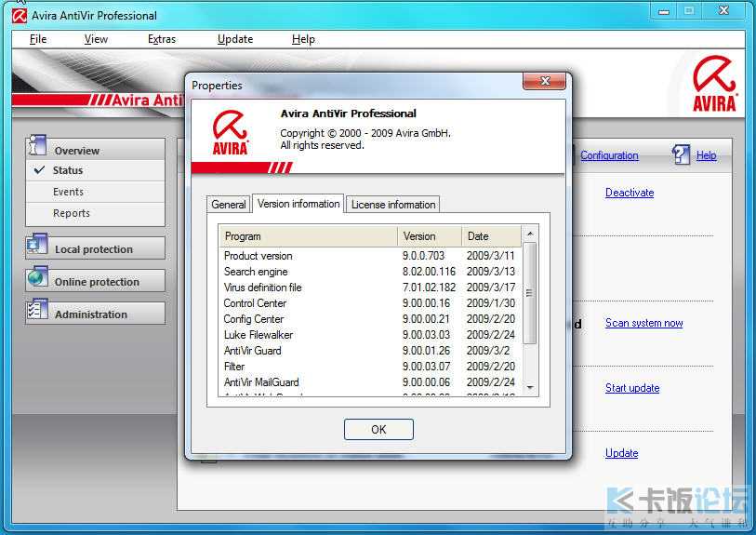Screen dimensions: 756x535
Task: Click the Scan system now link
Action: [x=644, y=323]
